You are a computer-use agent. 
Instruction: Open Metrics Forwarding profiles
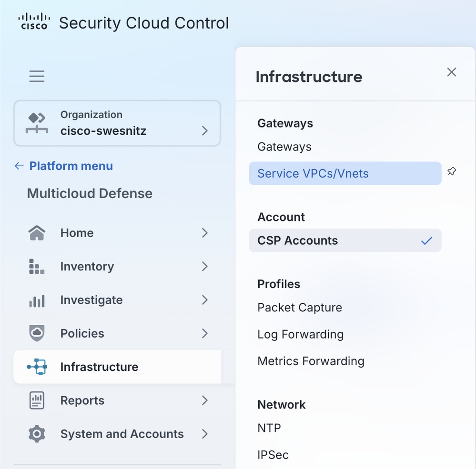[x=311, y=361]
